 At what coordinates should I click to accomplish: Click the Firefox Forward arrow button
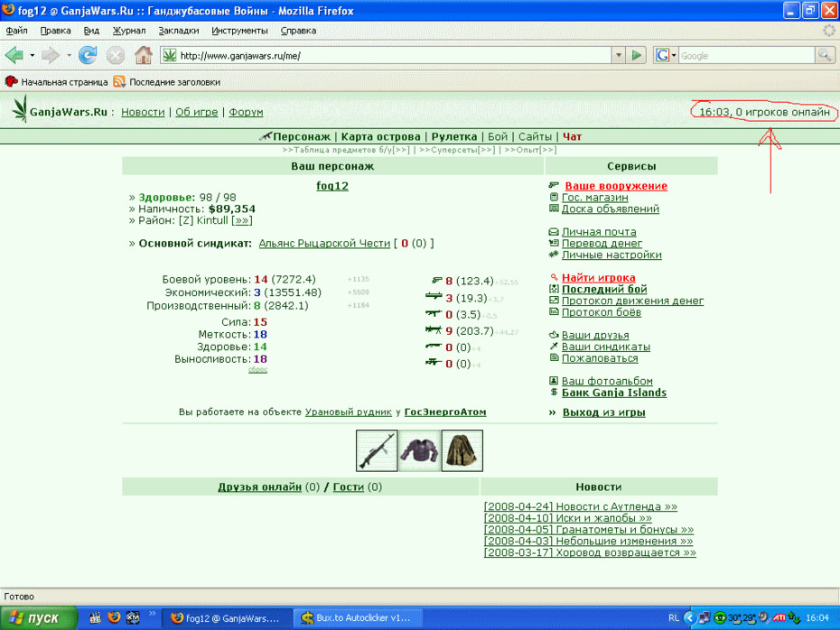[x=51, y=55]
